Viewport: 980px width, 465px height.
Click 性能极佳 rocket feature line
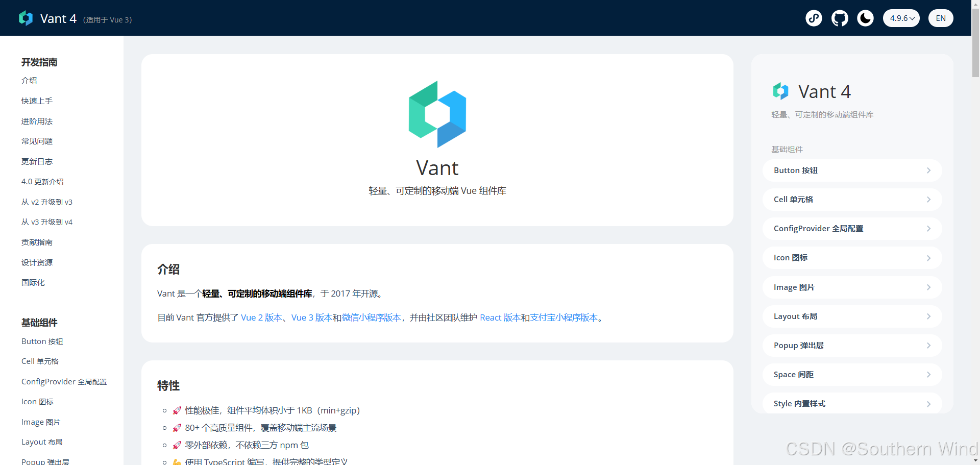coord(266,411)
